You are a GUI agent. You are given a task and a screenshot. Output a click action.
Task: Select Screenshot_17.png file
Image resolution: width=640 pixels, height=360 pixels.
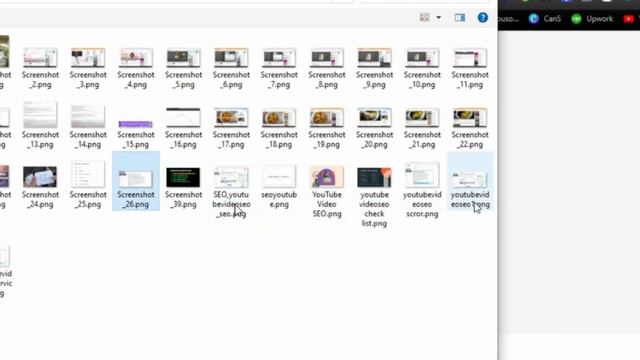(x=231, y=127)
